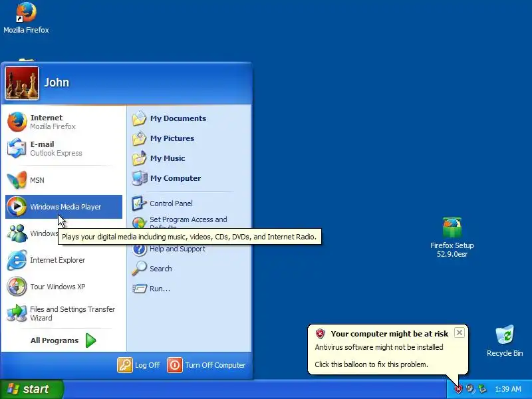
Task: Click shield icon inside warning balloon
Action: tap(320, 334)
